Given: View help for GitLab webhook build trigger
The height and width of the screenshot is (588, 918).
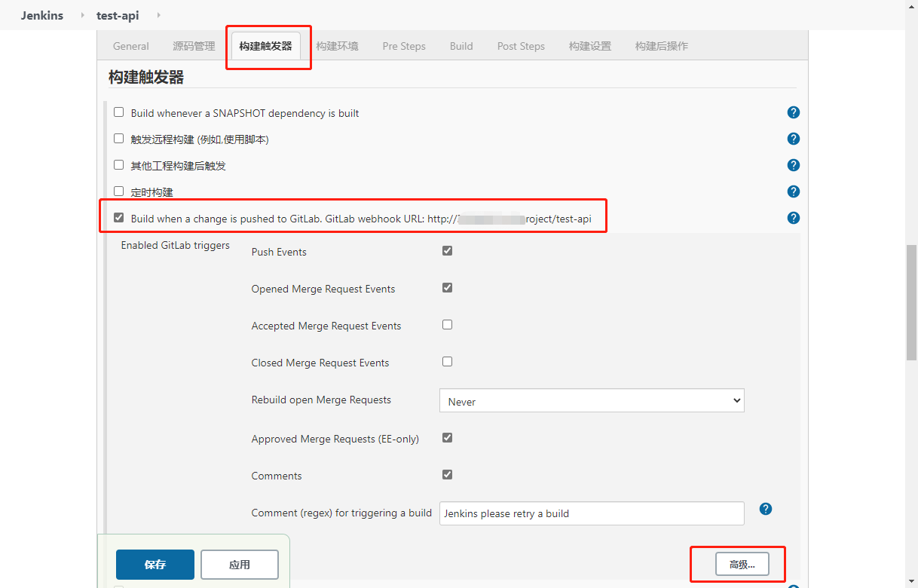Looking at the screenshot, I should [793, 218].
